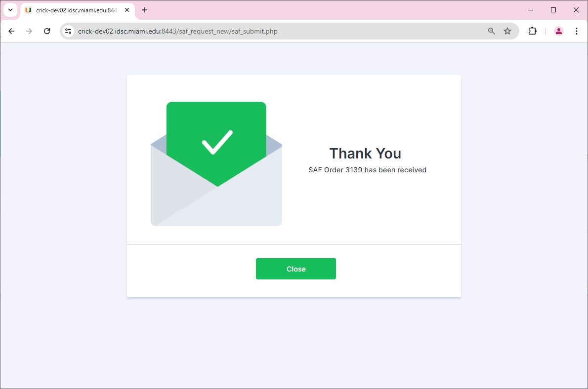Reload the saf_submit.php page
This screenshot has height=389, width=588.
(47, 31)
